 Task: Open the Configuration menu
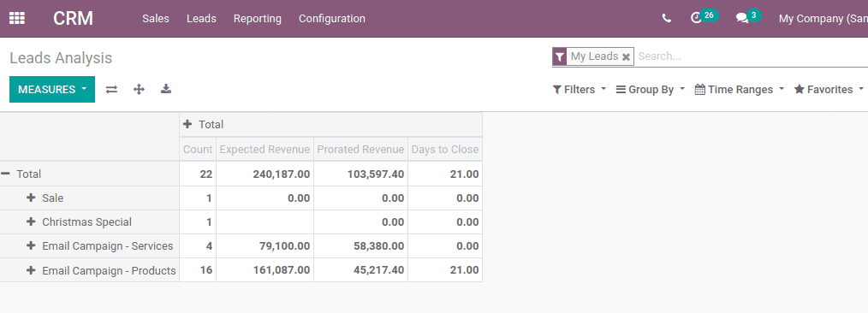point(332,18)
